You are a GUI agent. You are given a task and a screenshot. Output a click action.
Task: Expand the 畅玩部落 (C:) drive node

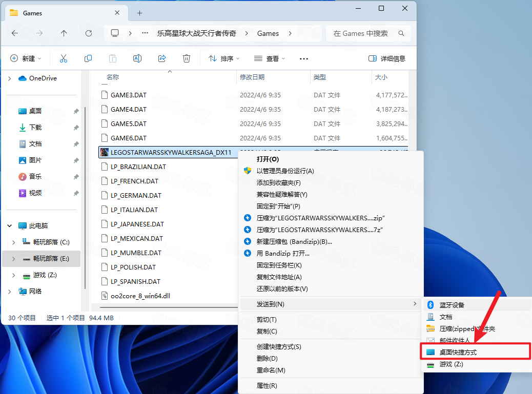[13, 242]
